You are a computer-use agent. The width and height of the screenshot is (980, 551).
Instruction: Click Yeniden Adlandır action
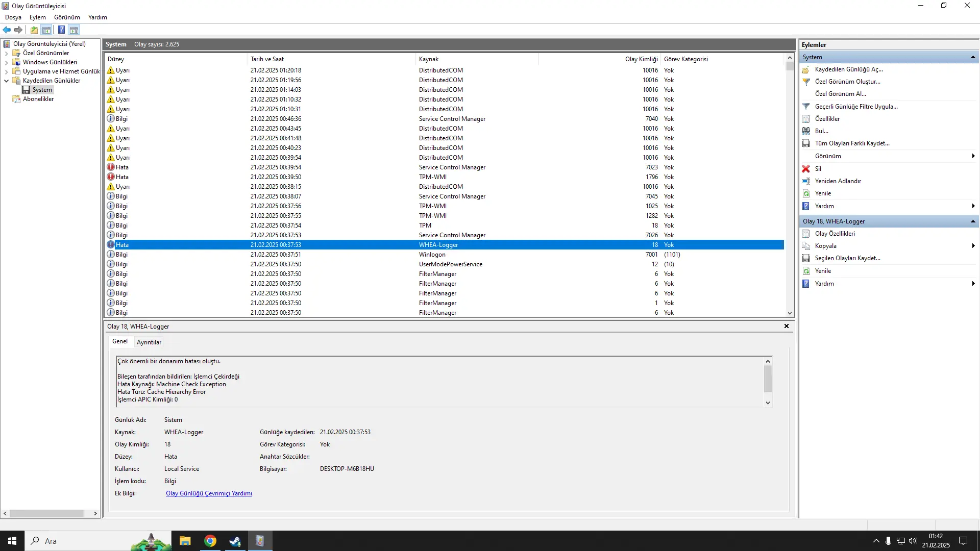click(x=838, y=181)
